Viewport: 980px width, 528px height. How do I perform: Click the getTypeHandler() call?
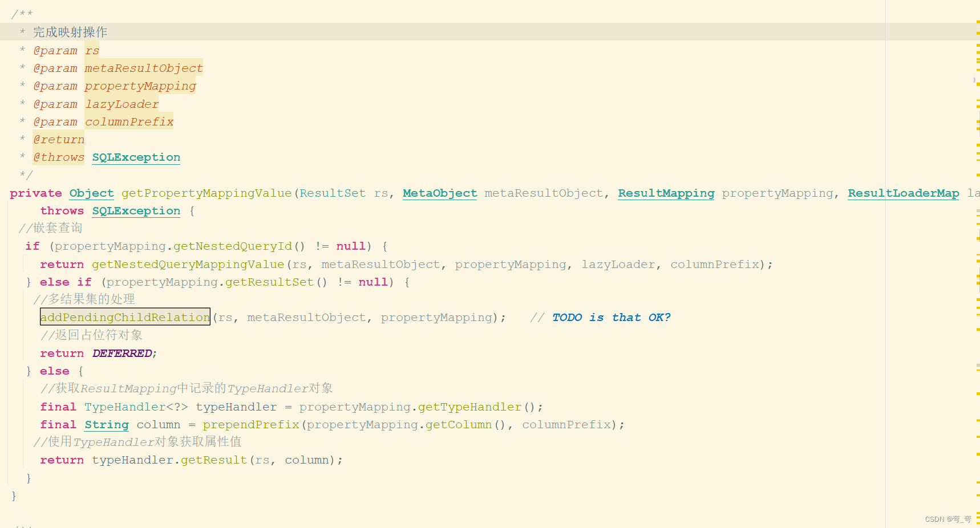[477, 407]
